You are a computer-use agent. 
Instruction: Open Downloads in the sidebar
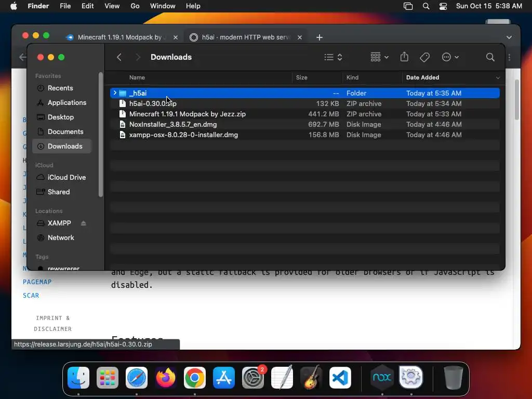tap(62, 146)
